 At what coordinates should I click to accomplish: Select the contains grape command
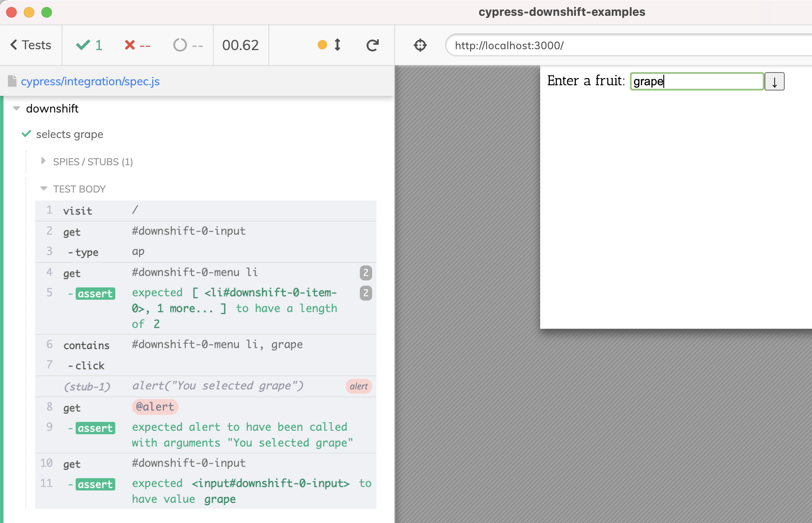pos(206,345)
